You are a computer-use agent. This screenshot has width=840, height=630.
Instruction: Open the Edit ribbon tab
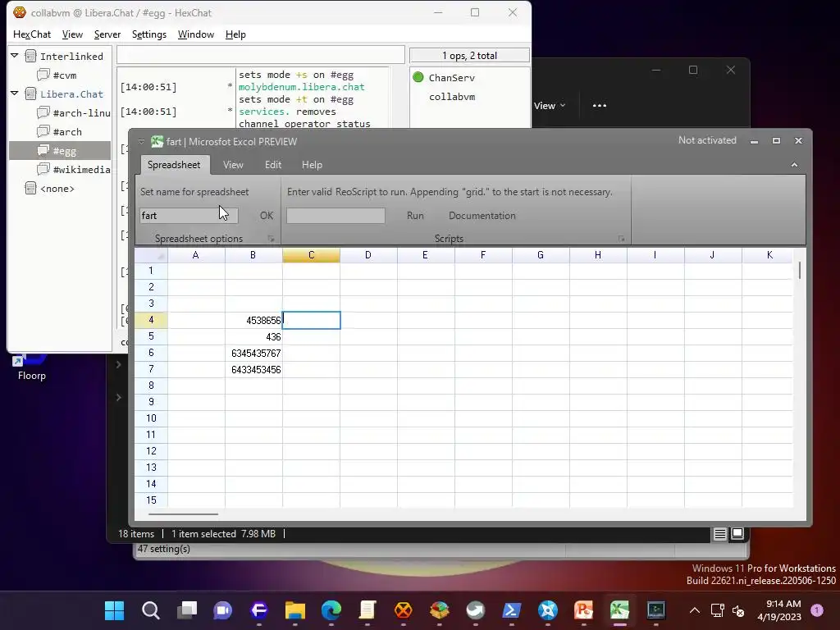click(273, 165)
